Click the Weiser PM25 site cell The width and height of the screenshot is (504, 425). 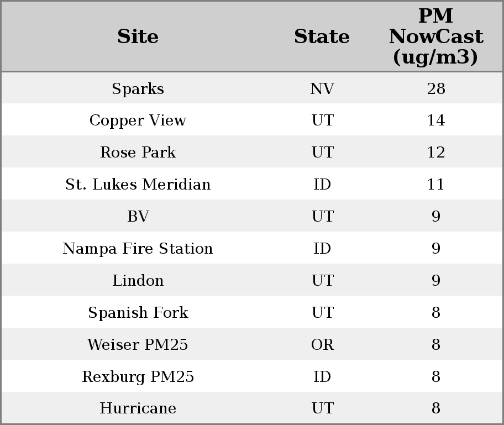[138, 345]
